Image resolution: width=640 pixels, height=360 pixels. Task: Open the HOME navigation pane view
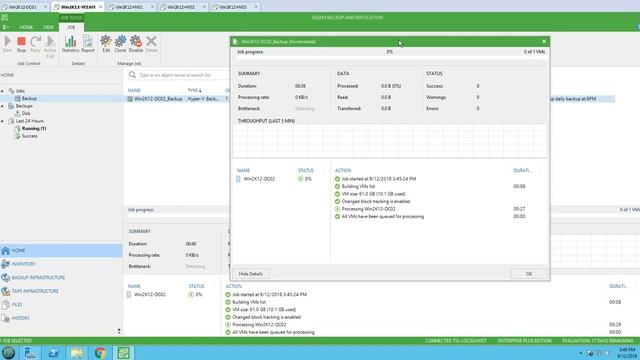(x=61, y=251)
